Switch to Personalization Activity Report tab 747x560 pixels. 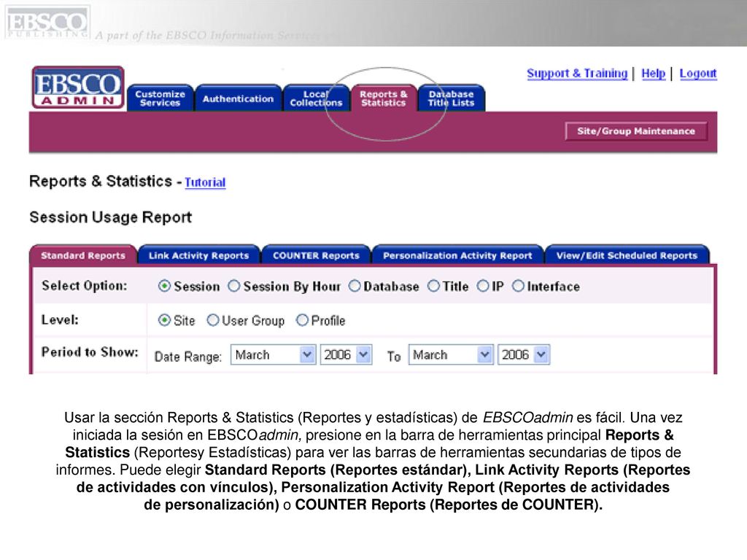click(x=457, y=255)
